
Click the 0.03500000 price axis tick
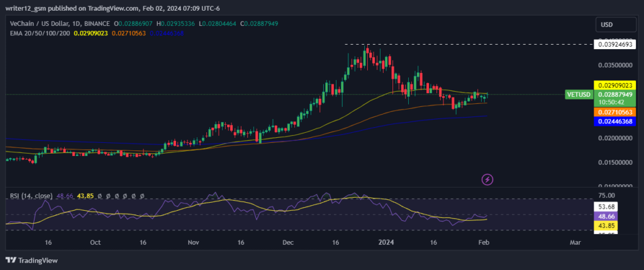615,65
